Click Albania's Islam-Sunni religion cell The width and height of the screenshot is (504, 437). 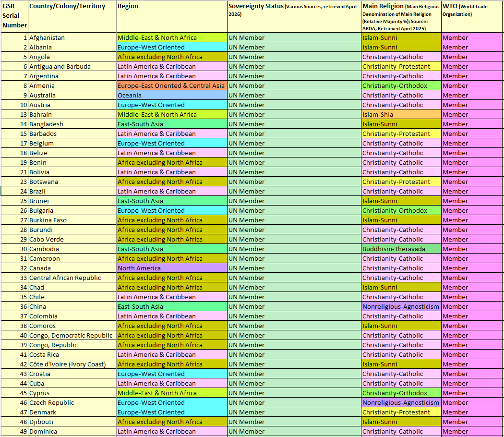[x=401, y=47]
